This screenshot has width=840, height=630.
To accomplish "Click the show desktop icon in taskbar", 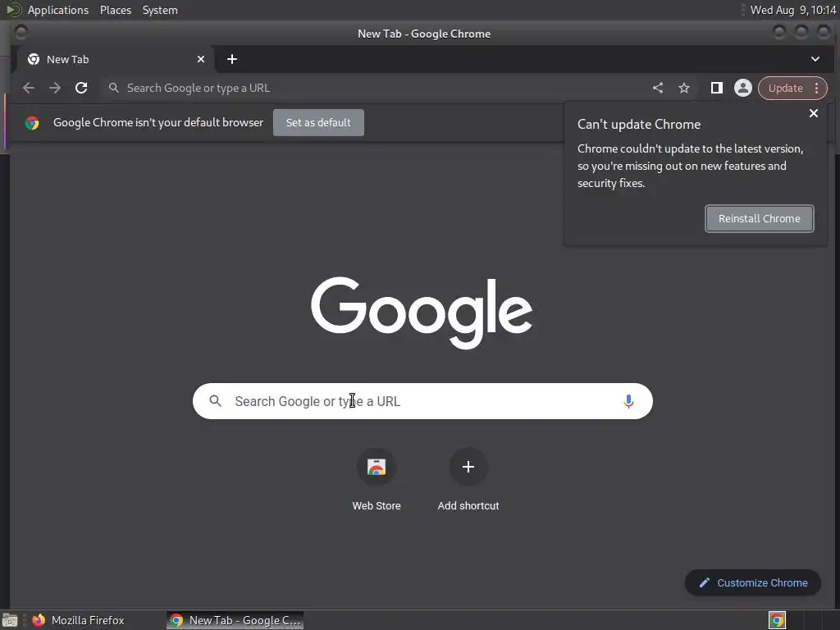I will [x=10, y=620].
